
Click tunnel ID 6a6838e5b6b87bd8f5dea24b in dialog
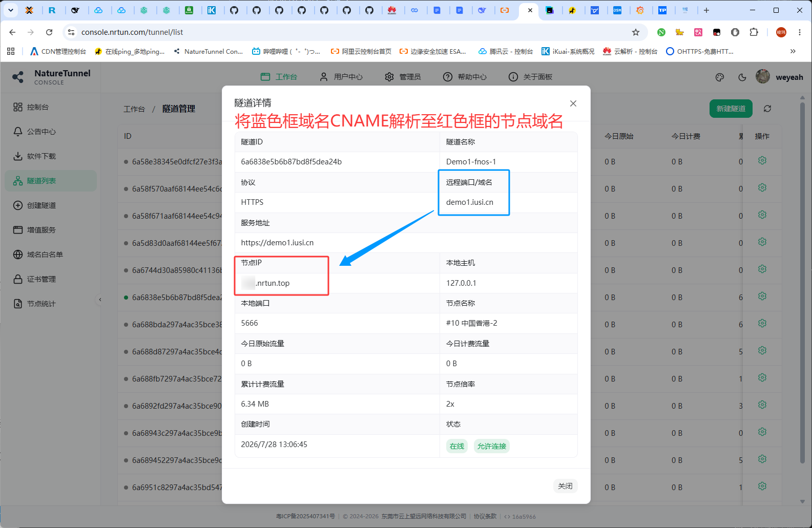click(x=291, y=162)
